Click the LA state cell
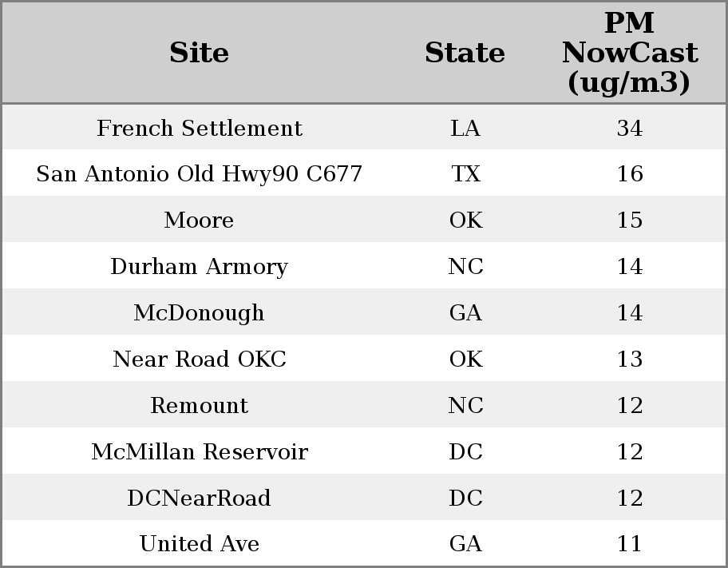This screenshot has width=728, height=568. [x=465, y=129]
